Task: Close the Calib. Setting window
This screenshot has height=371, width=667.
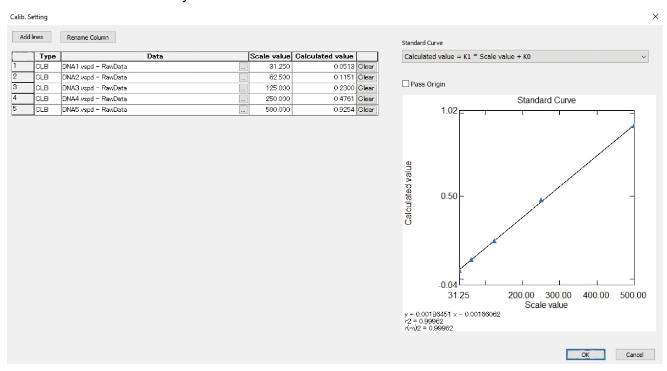Action: click(x=655, y=17)
